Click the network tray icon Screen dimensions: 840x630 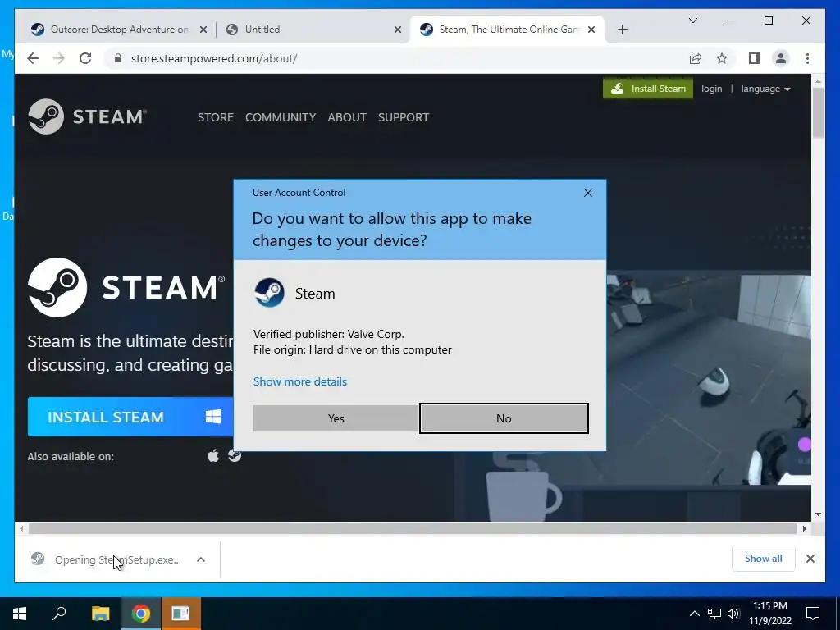click(x=714, y=614)
